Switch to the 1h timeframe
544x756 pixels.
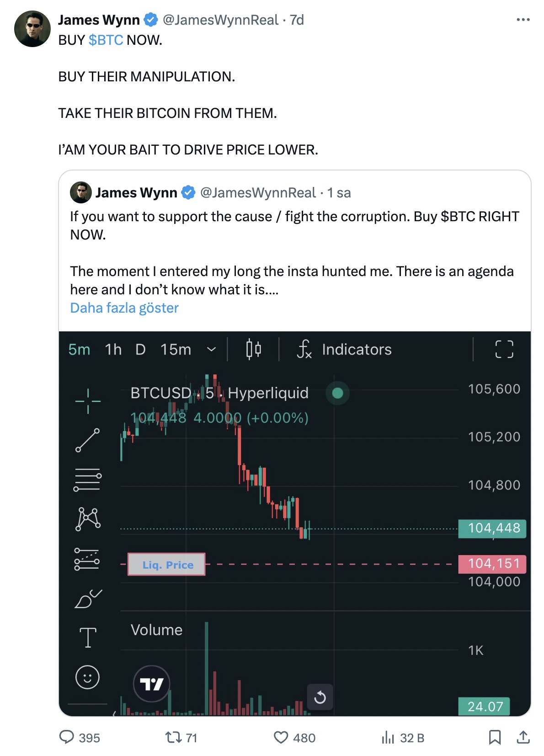pos(113,350)
